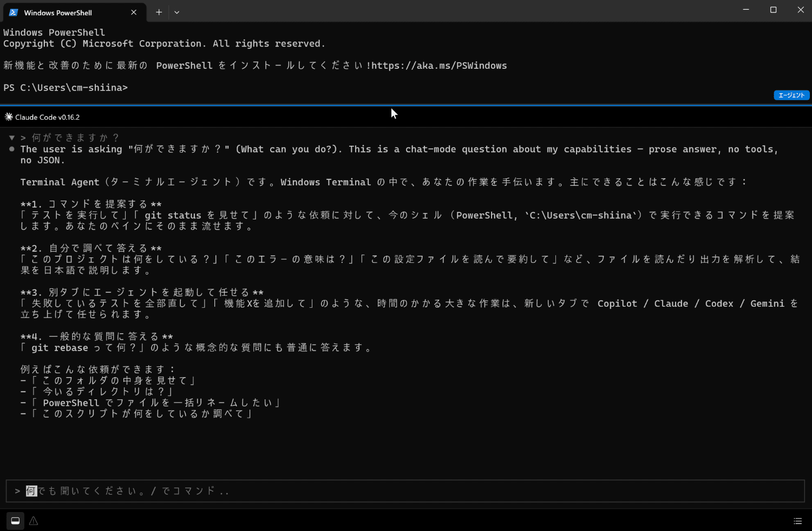Toggle the bottom pane layout button
This screenshot has width=812, height=531.
(x=15, y=521)
